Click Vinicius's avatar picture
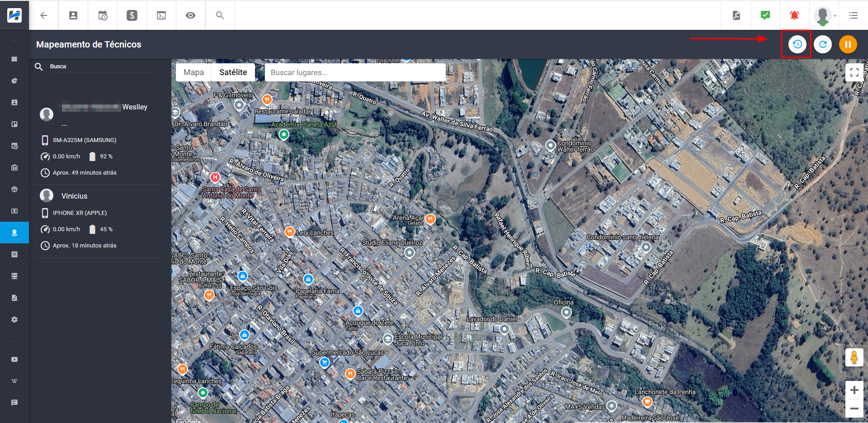The width and height of the screenshot is (868, 423). (x=47, y=195)
